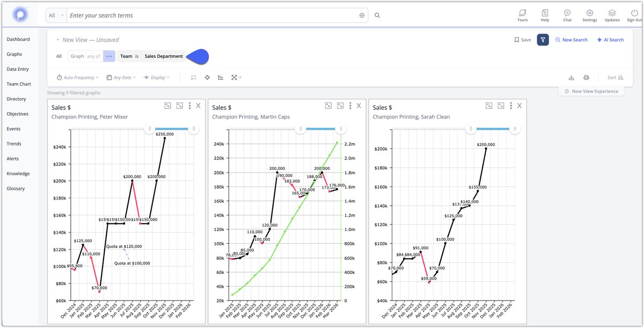
Task: Click second resize icon on Martin Caps graph
Action: pyautogui.click(x=340, y=106)
